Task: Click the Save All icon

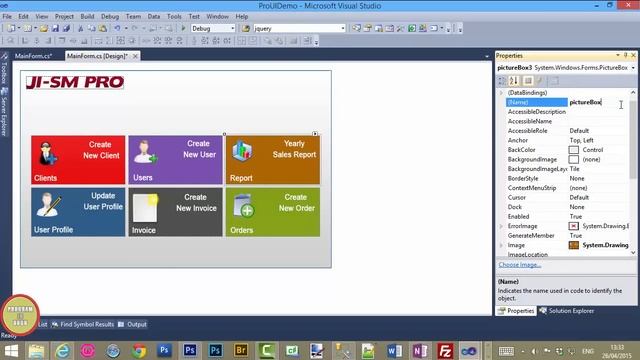Action: tap(66, 28)
